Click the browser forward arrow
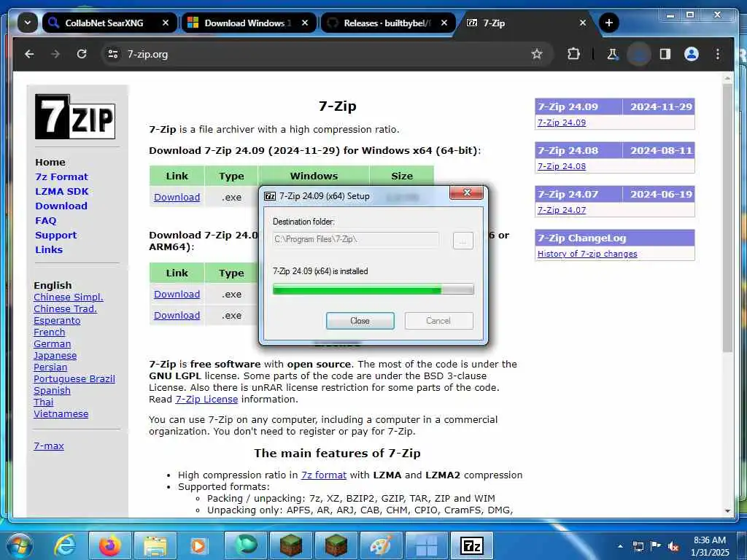This screenshot has width=747, height=560. coord(55,54)
